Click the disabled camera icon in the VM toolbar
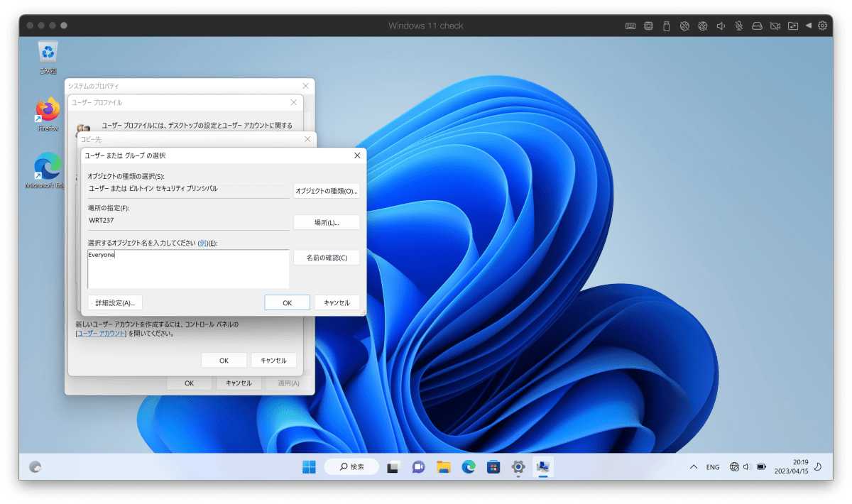Viewport: 852px width, 504px height. [775, 26]
